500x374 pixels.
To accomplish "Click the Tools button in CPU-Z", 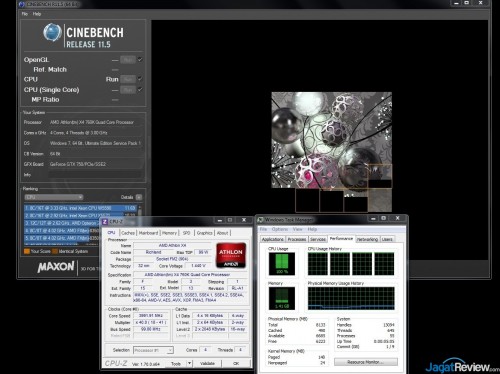I will [176, 363].
